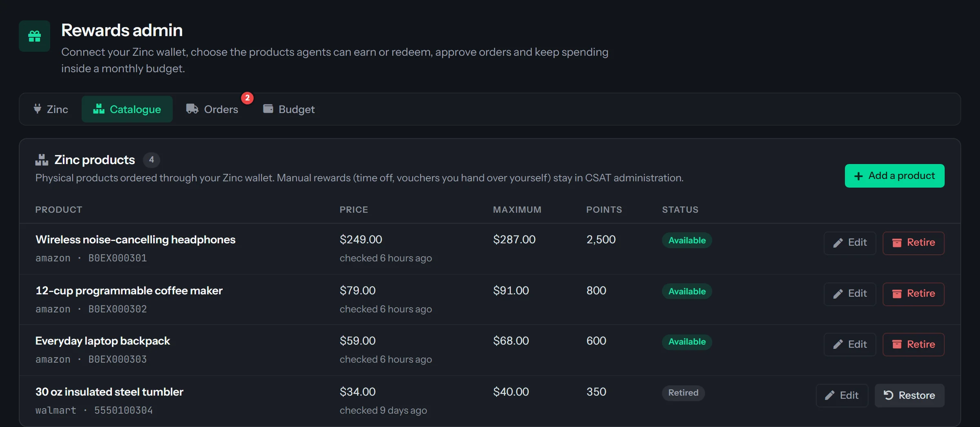Edit the Everyday laptop backpack
Viewport: 980px width, 427px height.
point(850,345)
